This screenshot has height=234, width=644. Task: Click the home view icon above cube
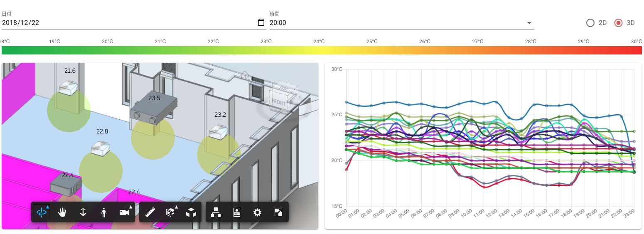coord(245,75)
